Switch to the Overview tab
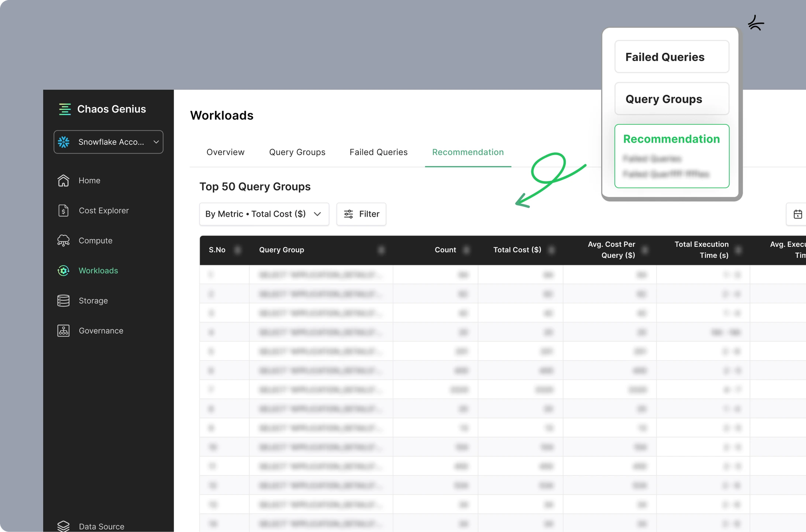Screen dimensions: 806x532 (x=225, y=152)
